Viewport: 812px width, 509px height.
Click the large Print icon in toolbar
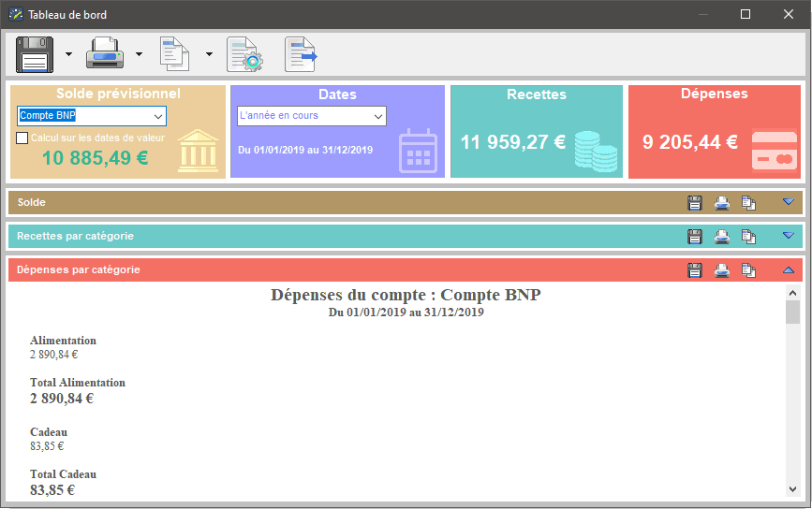pos(106,54)
